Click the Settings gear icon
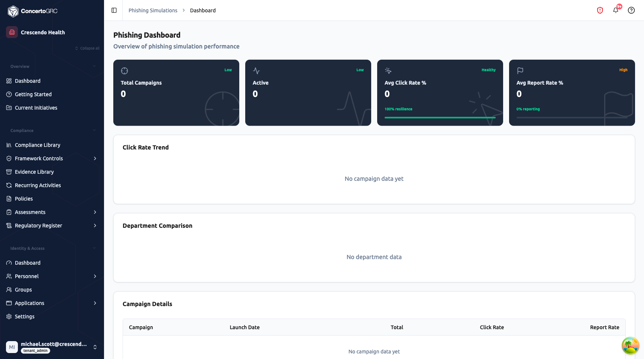The height and width of the screenshot is (359, 644). tap(9, 317)
